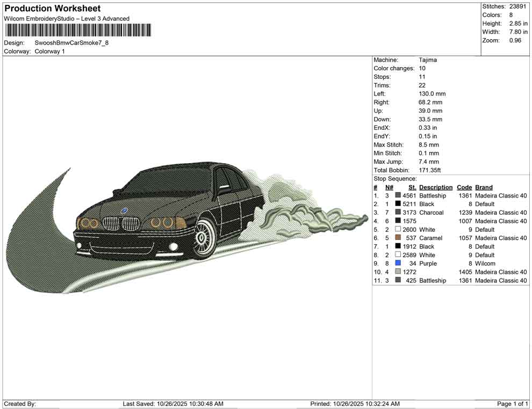
Task: Click the Stitches value '23891'
Action: [517, 6]
